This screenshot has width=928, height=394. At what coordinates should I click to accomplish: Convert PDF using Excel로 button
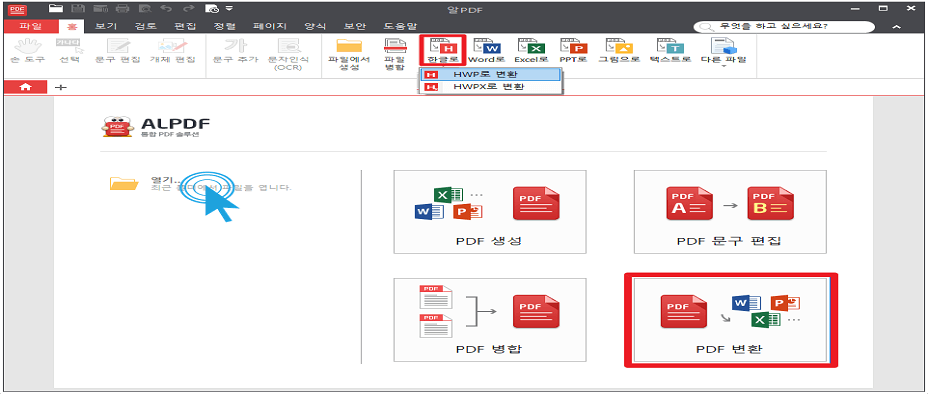click(x=531, y=51)
